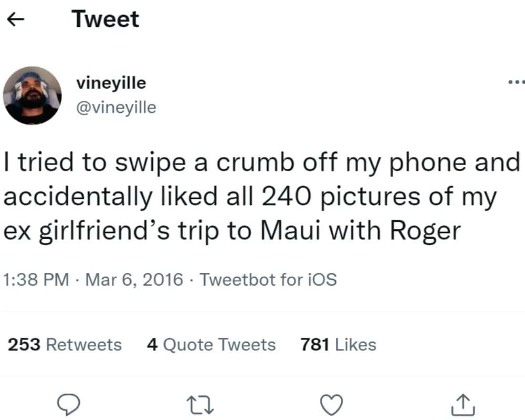View the 253 Retweets list
Viewport: 525px width, 420px height.
pyautogui.click(x=65, y=345)
